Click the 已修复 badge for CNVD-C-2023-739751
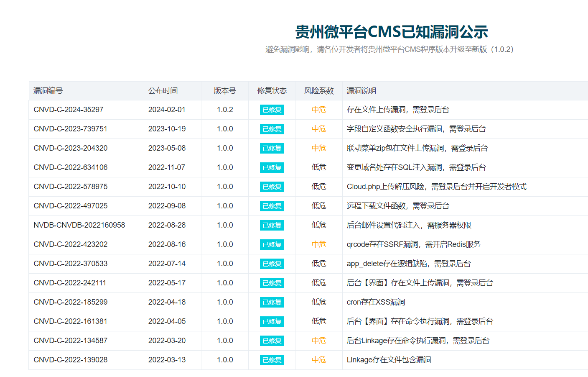This screenshot has height=377, width=588. [x=272, y=129]
